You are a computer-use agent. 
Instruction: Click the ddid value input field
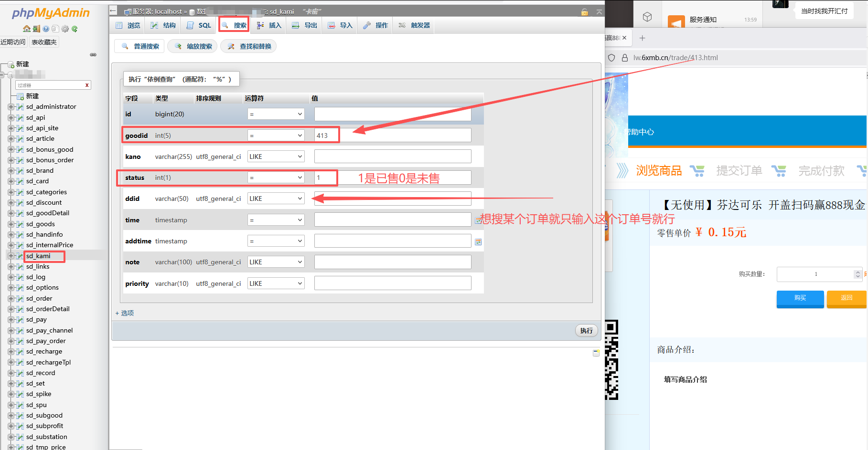[x=392, y=199]
